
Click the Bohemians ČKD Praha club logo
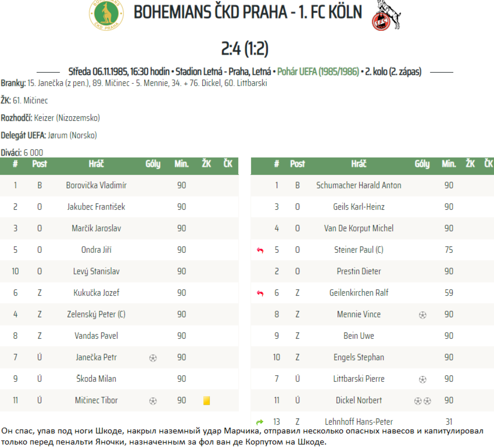tap(106, 15)
